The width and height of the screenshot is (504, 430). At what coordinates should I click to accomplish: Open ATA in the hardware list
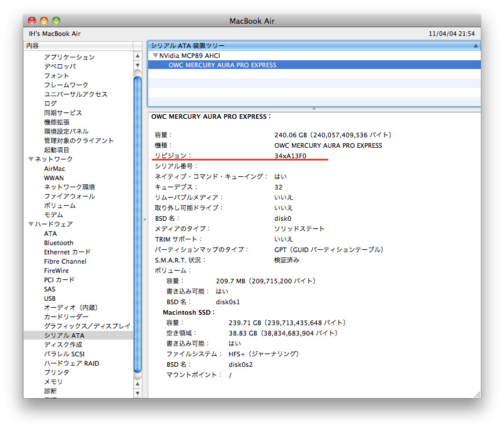point(50,234)
